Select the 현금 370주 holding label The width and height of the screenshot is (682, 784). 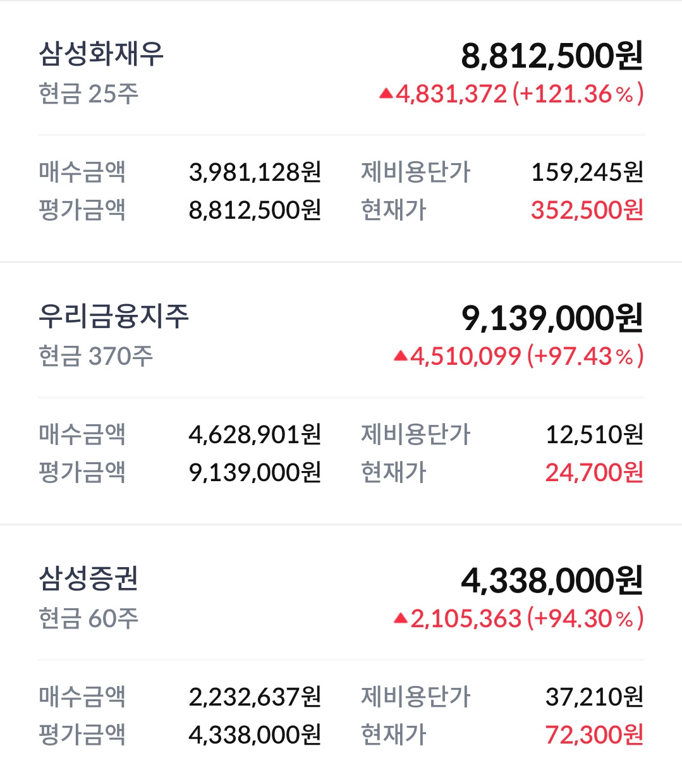pyautogui.click(x=96, y=357)
